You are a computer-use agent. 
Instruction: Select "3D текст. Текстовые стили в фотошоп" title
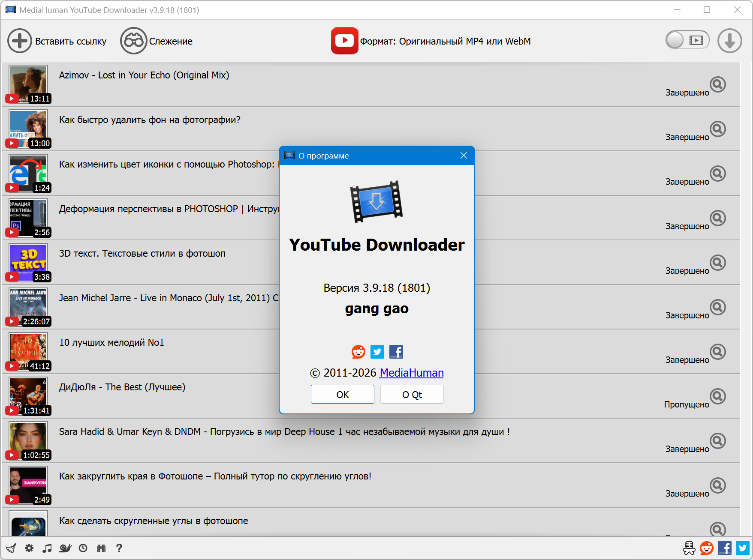[x=142, y=253]
